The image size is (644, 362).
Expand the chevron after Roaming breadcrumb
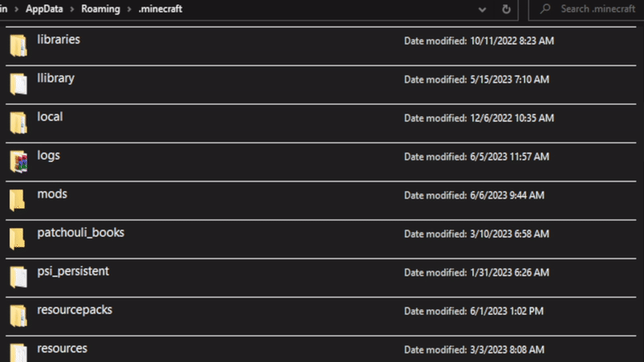click(x=129, y=9)
